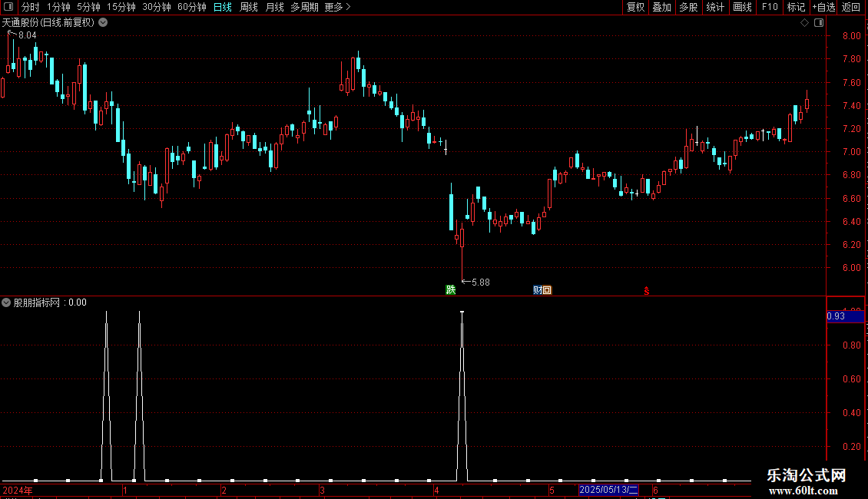Toggle the left sidebar panel icon
This screenshot has height=499, width=868.
point(8,7)
